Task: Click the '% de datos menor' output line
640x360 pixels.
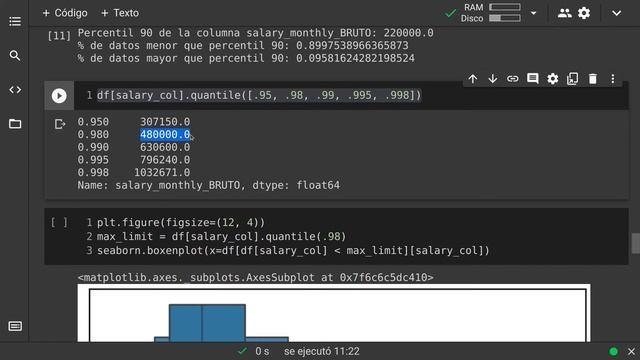Action: [243, 45]
